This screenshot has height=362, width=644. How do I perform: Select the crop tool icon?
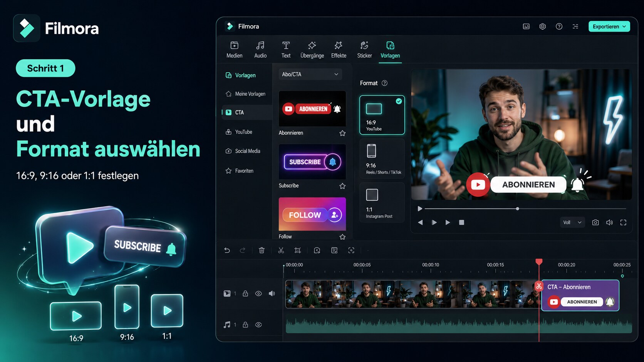coord(297,250)
